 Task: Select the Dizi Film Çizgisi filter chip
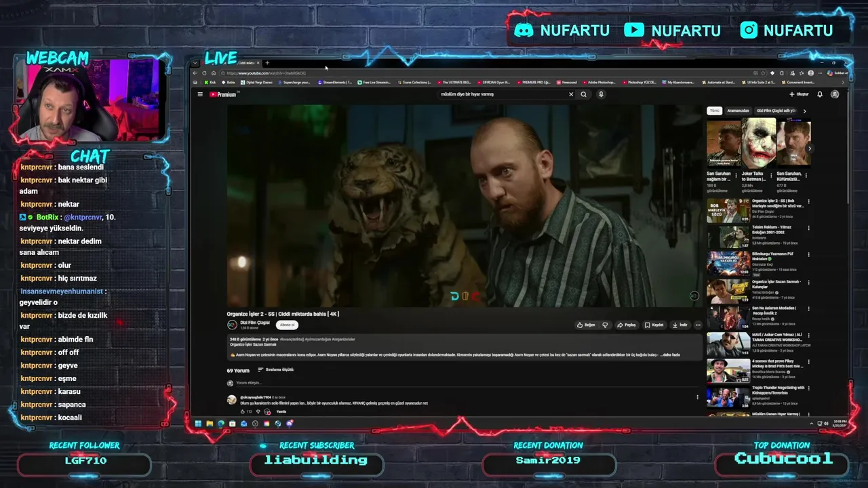[776, 110]
